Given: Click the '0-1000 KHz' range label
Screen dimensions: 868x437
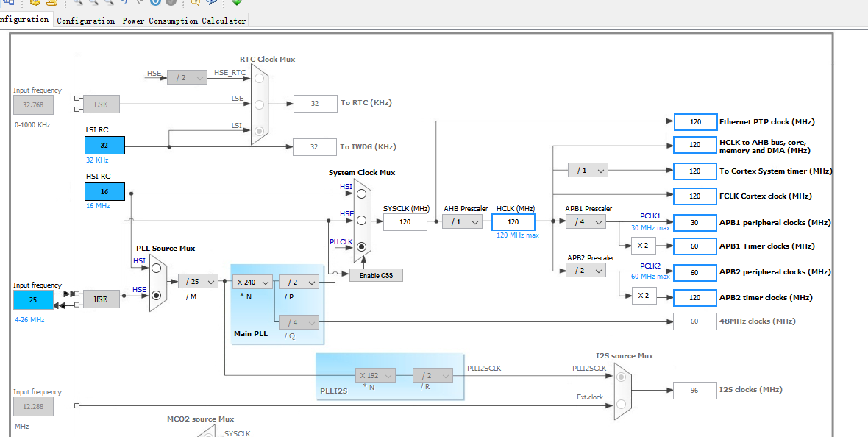Looking at the screenshot, I should (x=32, y=125).
